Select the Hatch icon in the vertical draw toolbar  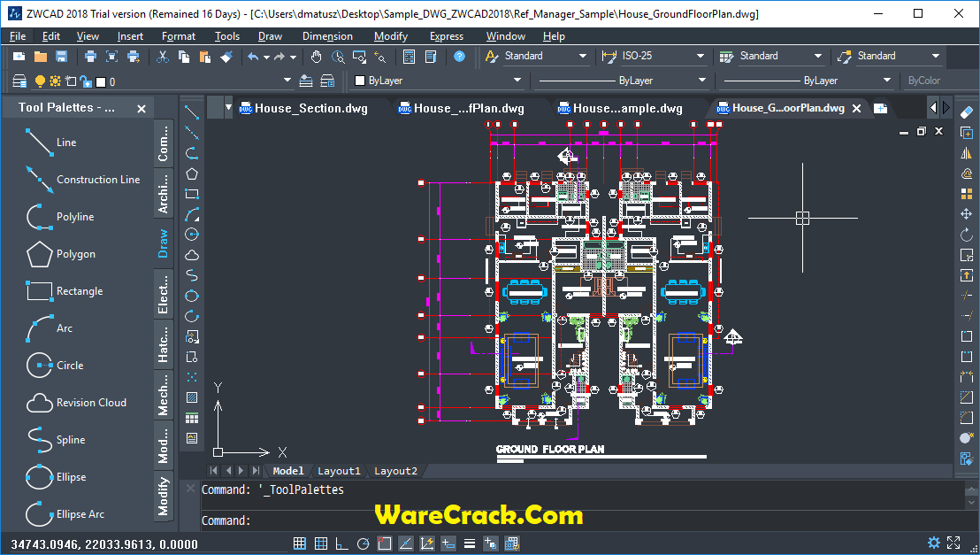pyautogui.click(x=192, y=397)
